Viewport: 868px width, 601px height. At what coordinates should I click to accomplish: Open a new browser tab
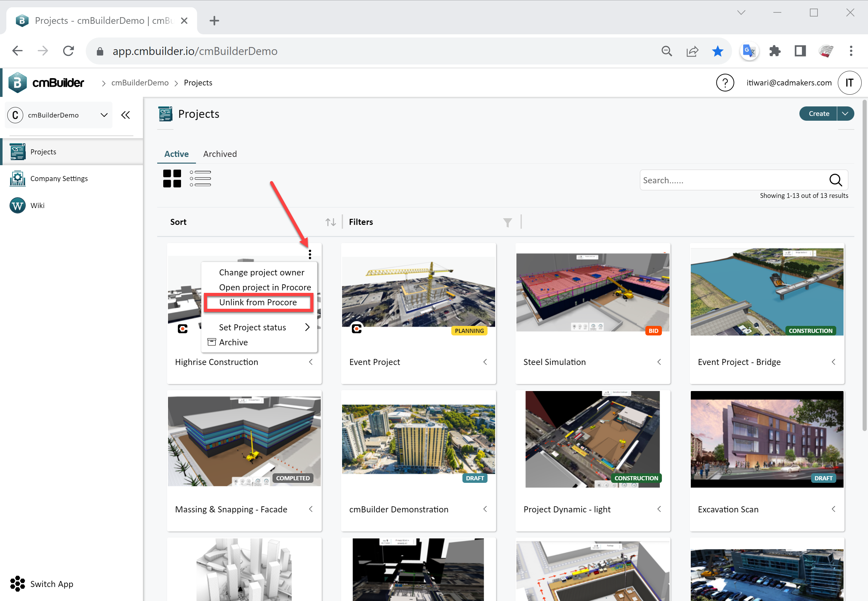[214, 20]
